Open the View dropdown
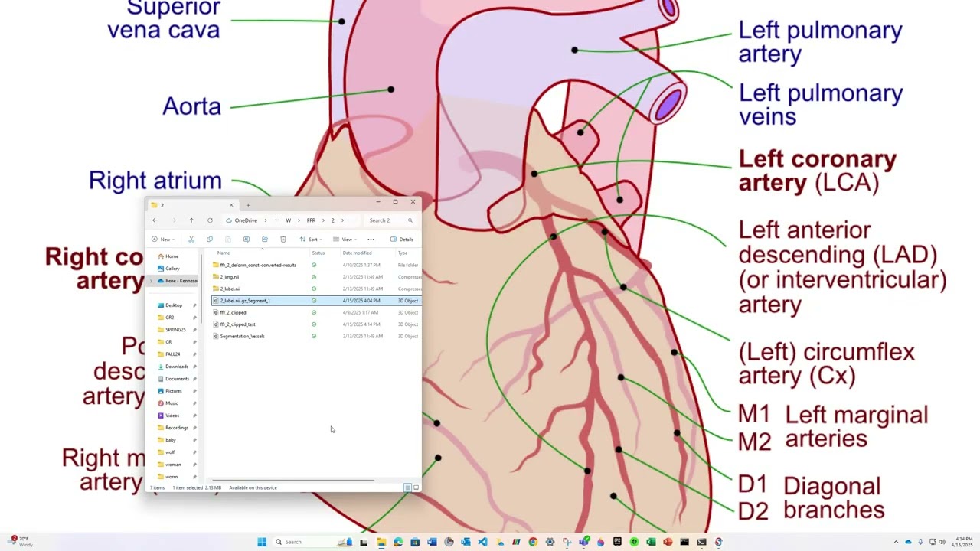980x551 pixels. click(x=345, y=240)
